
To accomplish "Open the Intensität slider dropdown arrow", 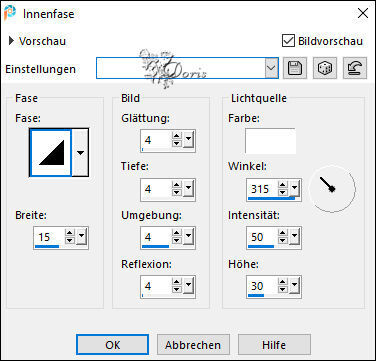I will [x=295, y=237].
